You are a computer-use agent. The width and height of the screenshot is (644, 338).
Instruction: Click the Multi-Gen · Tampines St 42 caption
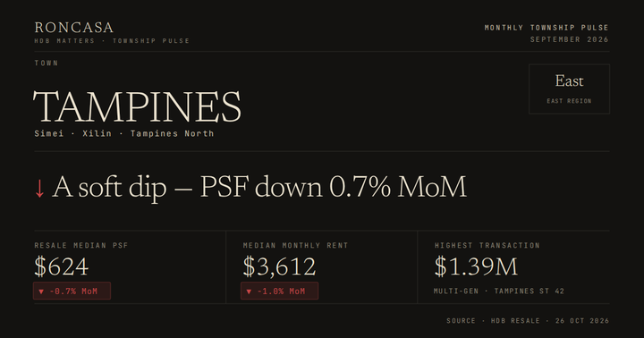pyautogui.click(x=499, y=291)
